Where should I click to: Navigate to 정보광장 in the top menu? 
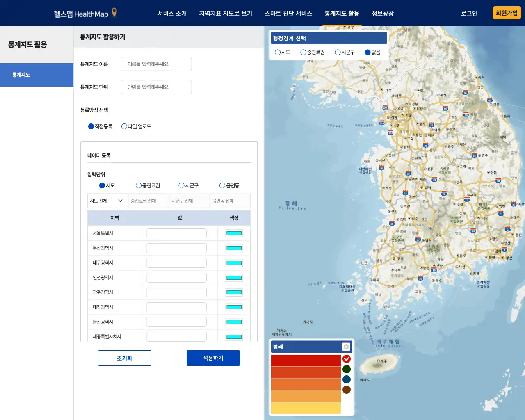[382, 13]
